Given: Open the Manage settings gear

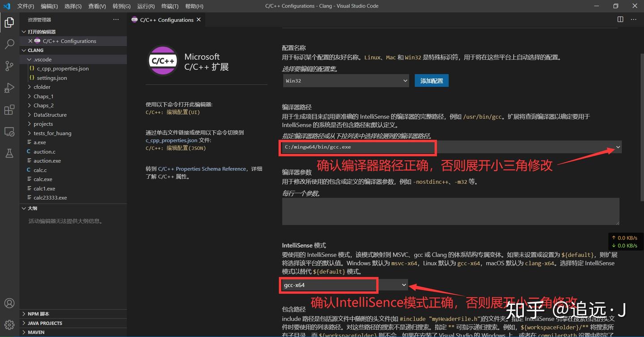Looking at the screenshot, I should [9, 324].
